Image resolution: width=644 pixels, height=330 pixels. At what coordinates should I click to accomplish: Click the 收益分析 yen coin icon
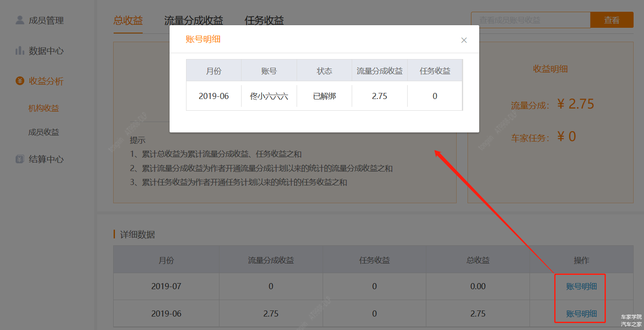point(20,81)
